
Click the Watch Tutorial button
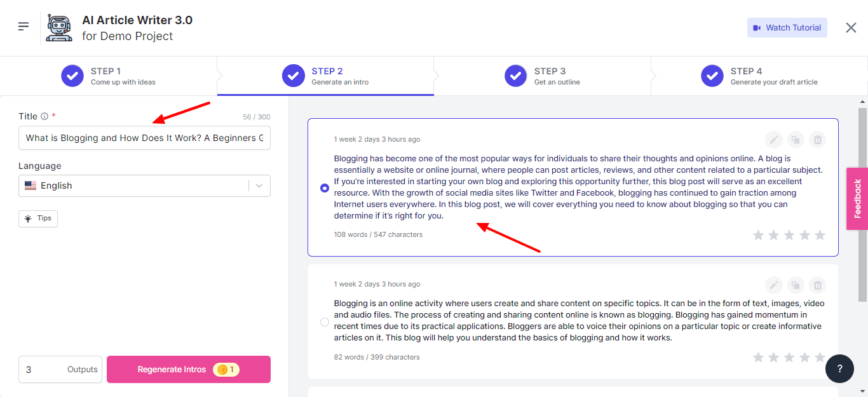[x=787, y=28]
